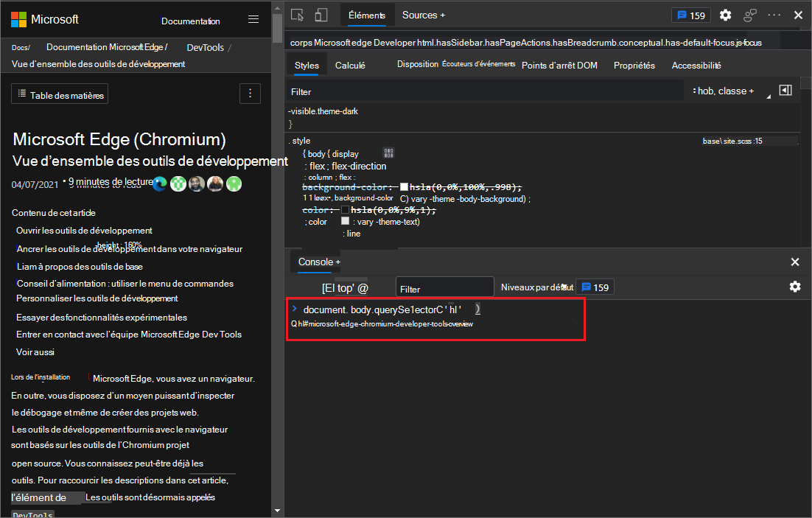
Task: Click the feedback person icon in DevTools
Action: pyautogui.click(x=750, y=15)
